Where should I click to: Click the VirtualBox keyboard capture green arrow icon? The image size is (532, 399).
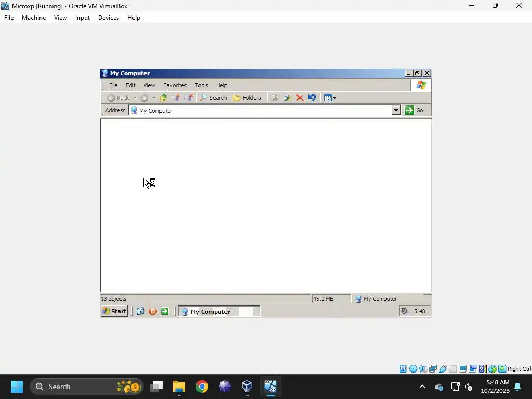point(502,369)
